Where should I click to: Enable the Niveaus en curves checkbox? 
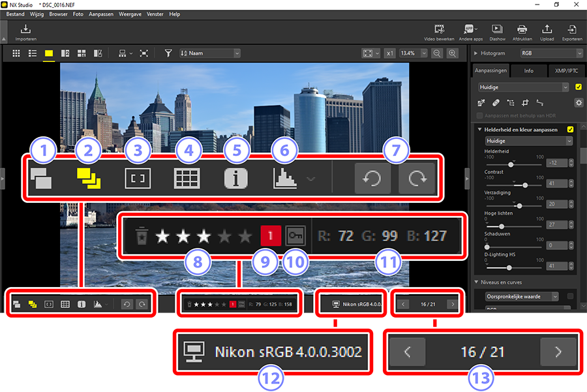571,296
